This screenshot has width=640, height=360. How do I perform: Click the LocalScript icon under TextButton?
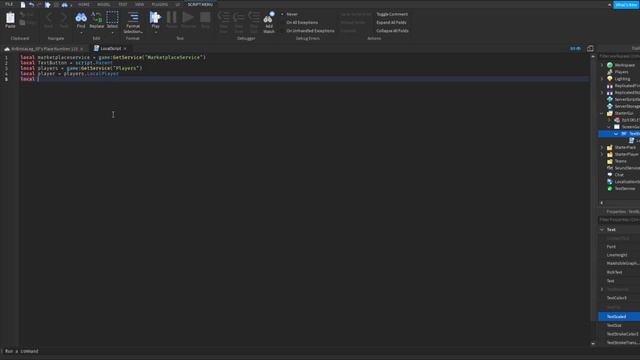pyautogui.click(x=631, y=140)
